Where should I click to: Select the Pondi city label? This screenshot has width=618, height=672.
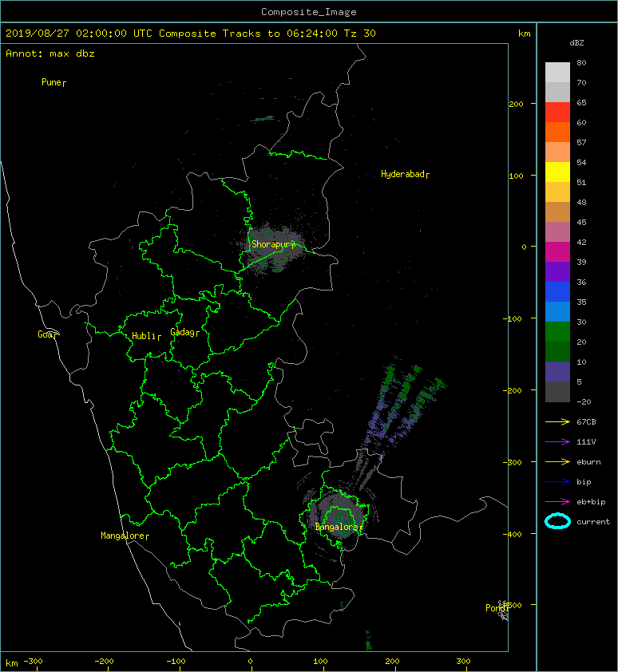pos(496,608)
